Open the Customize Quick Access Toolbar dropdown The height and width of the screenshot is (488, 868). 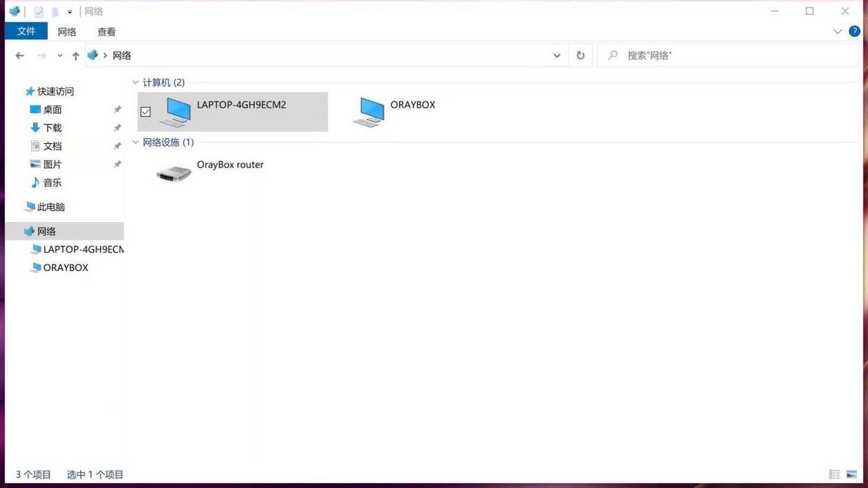tap(70, 12)
